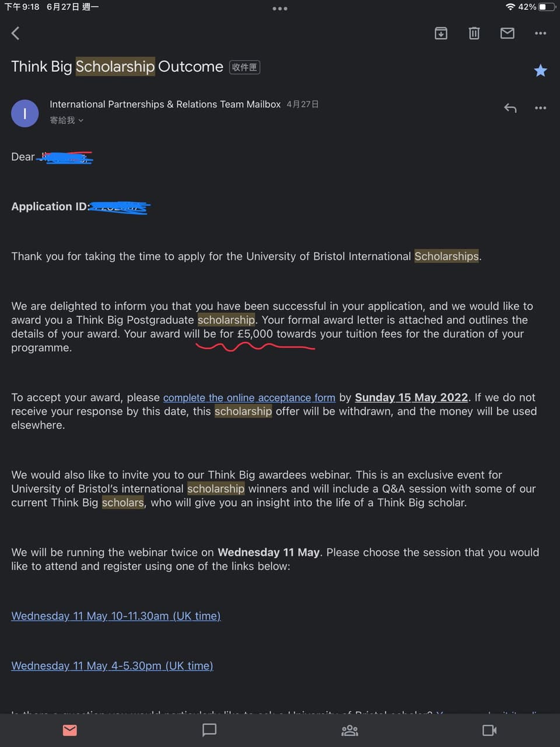Open the Wednesday 11 May 4-5.30pm webinar link

pyautogui.click(x=112, y=666)
